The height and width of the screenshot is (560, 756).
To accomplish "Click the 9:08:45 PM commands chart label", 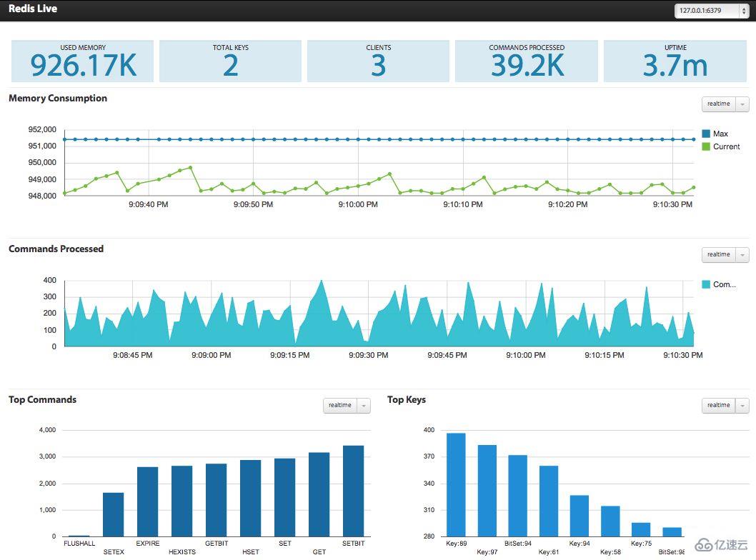I will click(133, 356).
